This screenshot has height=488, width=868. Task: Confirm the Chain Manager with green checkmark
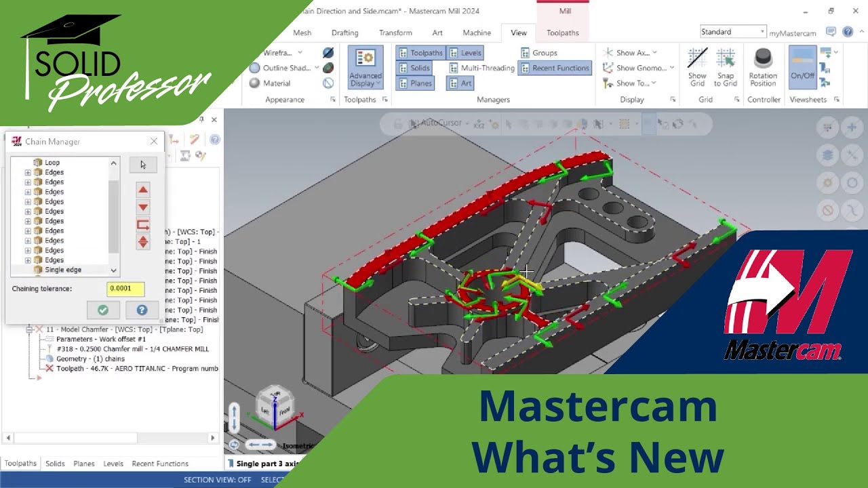[103, 310]
